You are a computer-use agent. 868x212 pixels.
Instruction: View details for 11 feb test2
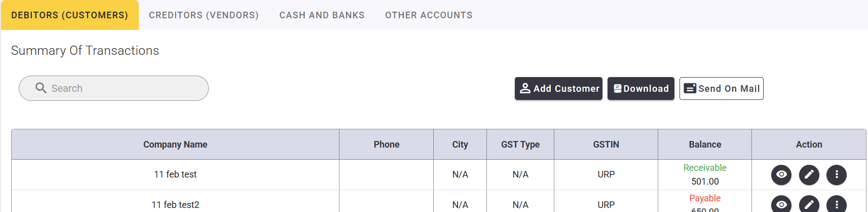tap(781, 204)
